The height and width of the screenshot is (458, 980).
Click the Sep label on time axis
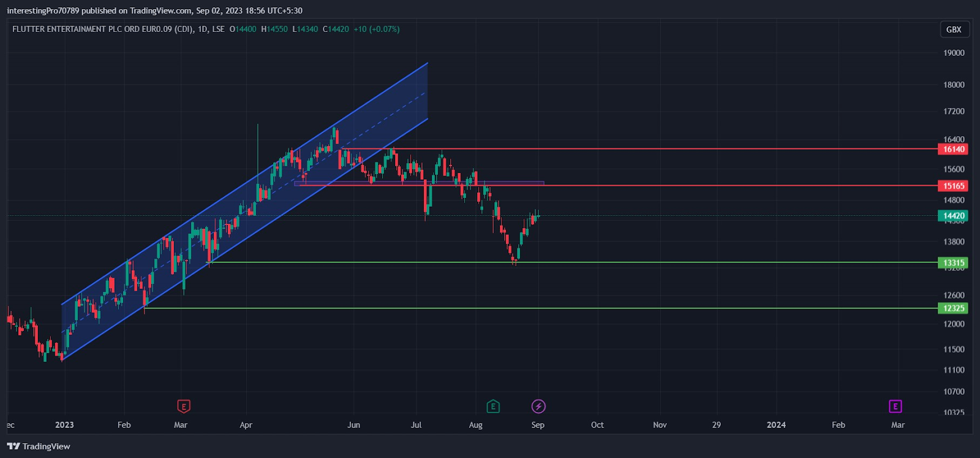[x=538, y=425]
